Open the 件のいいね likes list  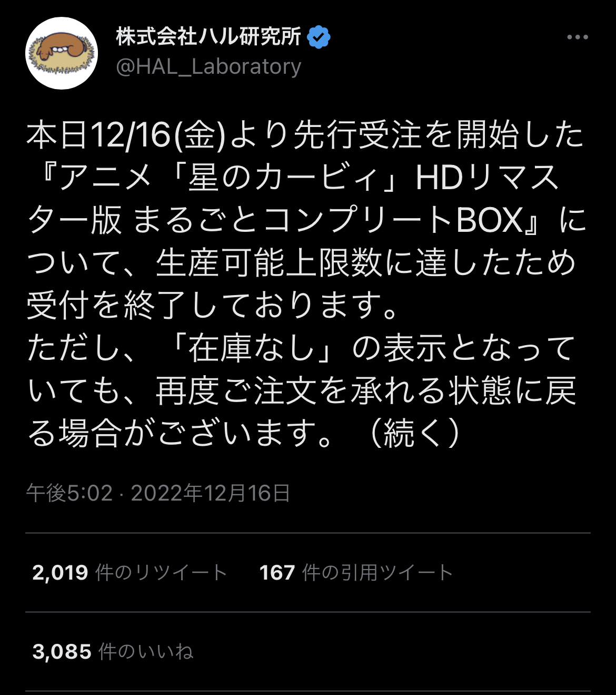pos(146,652)
